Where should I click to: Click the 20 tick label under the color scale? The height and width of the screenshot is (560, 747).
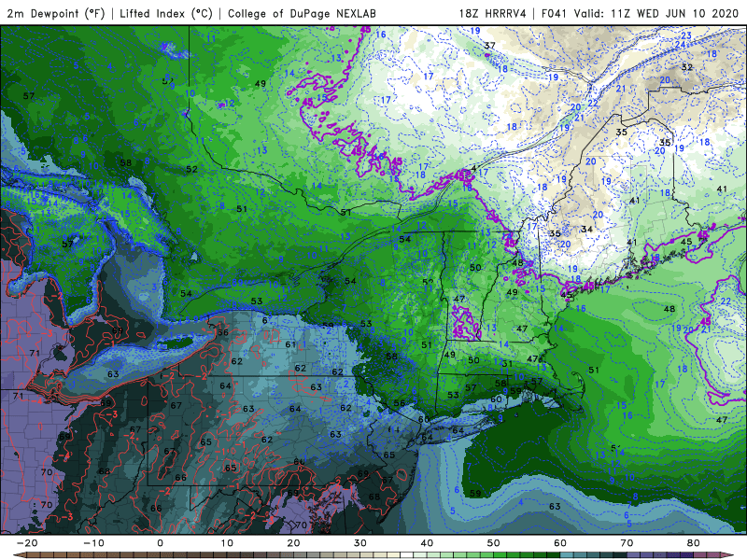pyautogui.click(x=293, y=543)
